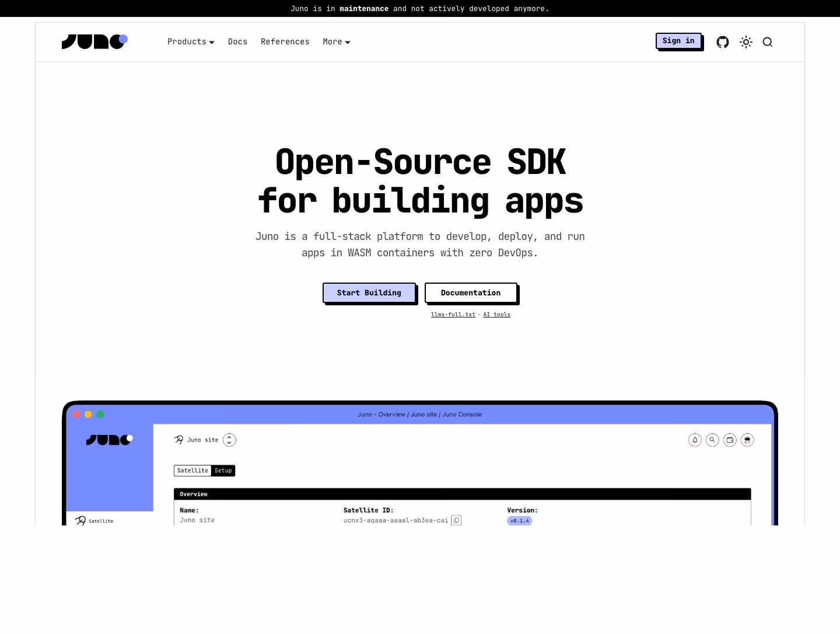Click the "Name:" label in the Overview panel
The width and height of the screenshot is (840, 634).
tap(190, 510)
